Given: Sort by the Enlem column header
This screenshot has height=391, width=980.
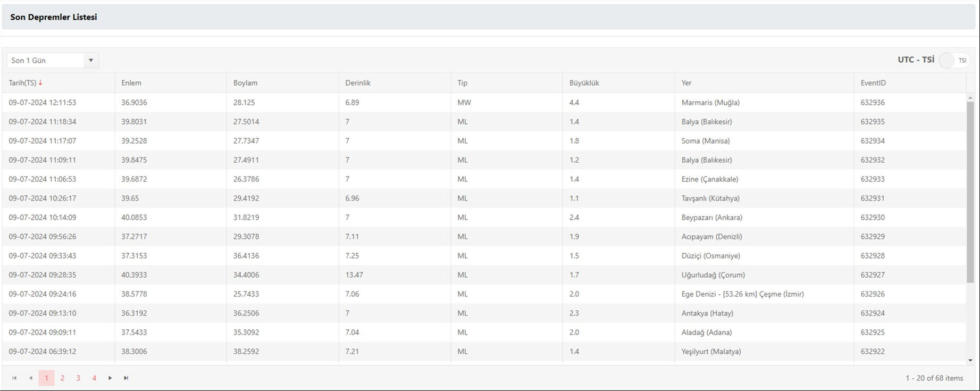Looking at the screenshot, I should pos(131,83).
